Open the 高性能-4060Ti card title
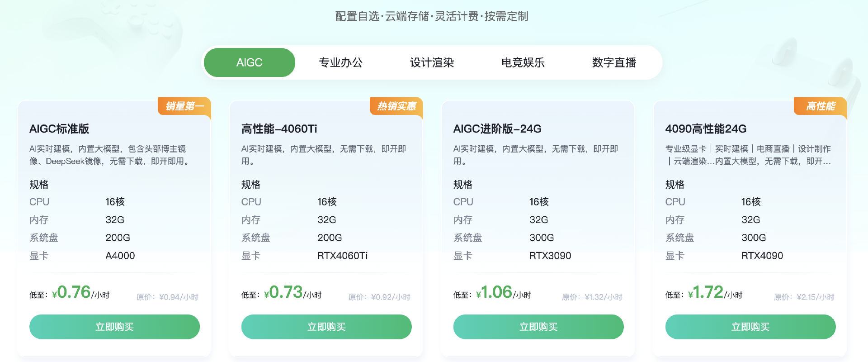The image size is (868, 362). (279, 129)
